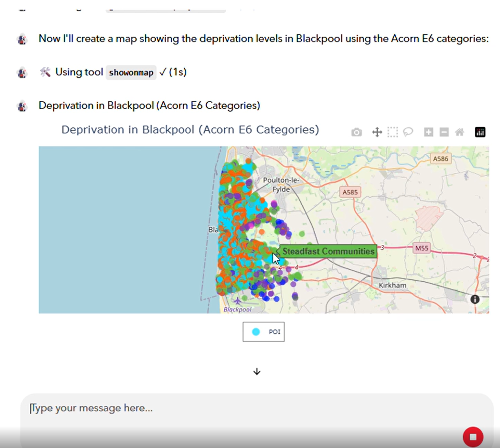This screenshot has width=500, height=448.
Task: Click the Steadfast Communities label on map
Action: point(328,251)
